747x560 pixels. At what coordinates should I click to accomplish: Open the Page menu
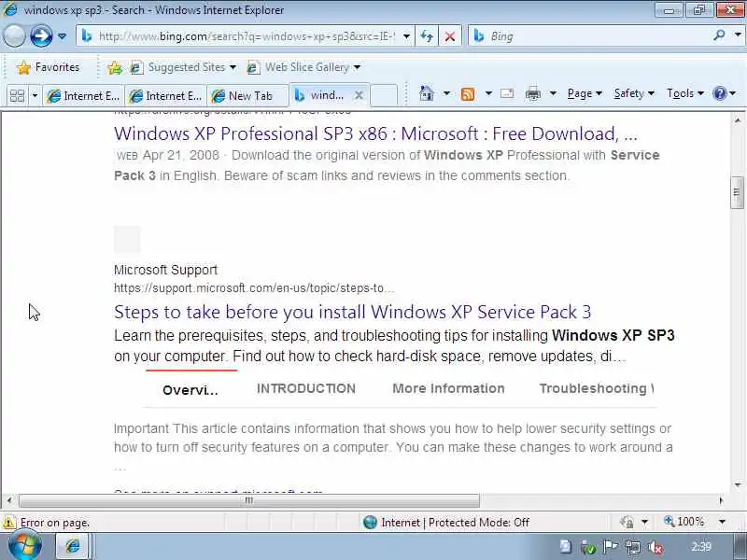585,93
